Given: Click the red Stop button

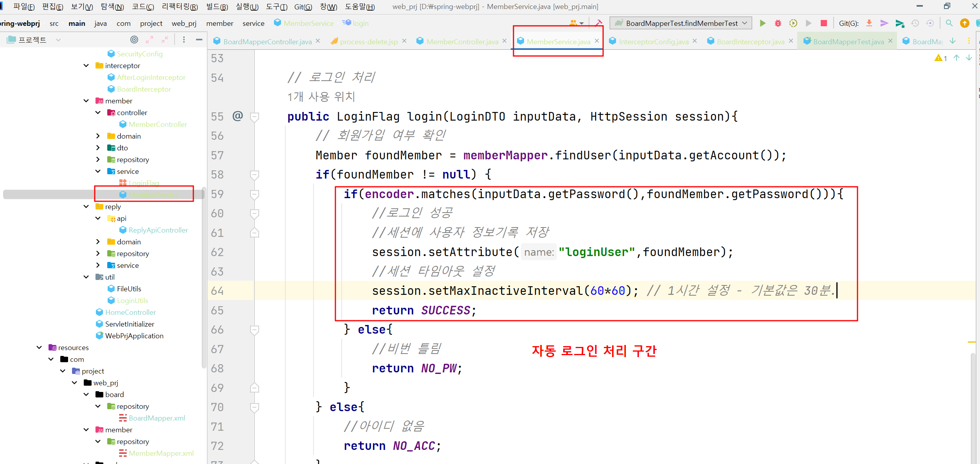Looking at the screenshot, I should [823, 23].
